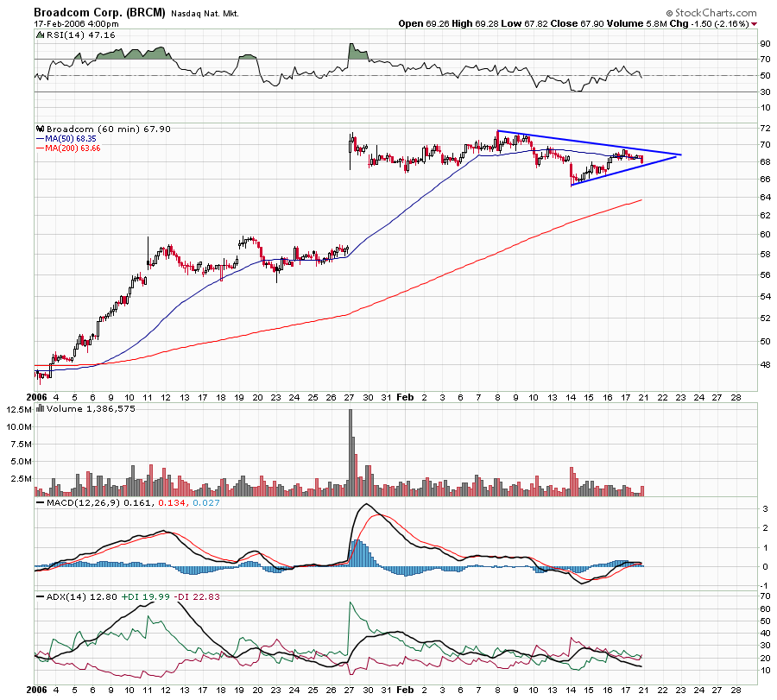Click the Close 67.90 value in the header
This screenshot has height=700, width=777.
[578, 24]
